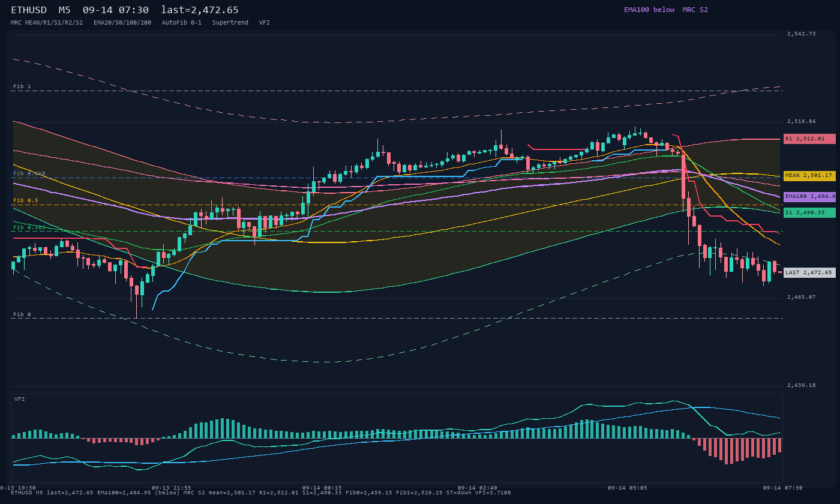Click the 09-13 21:55 time axis label
The image size is (840, 504).
click(172, 488)
